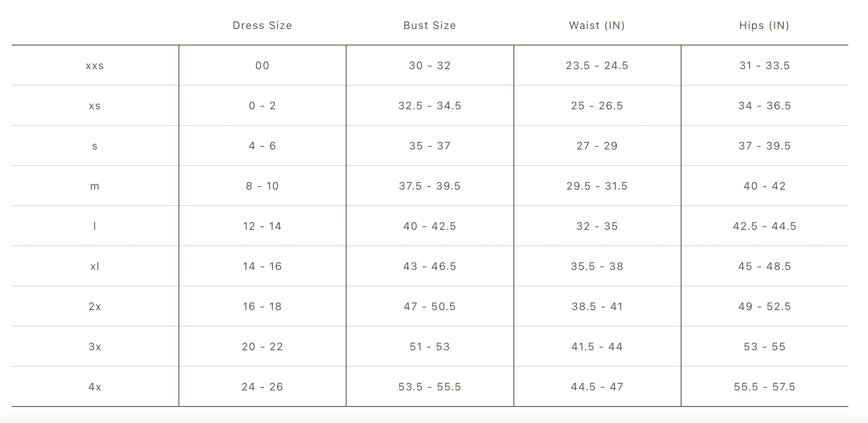
Task: Click the 37 - 39.5 hips cell
Action: click(764, 146)
